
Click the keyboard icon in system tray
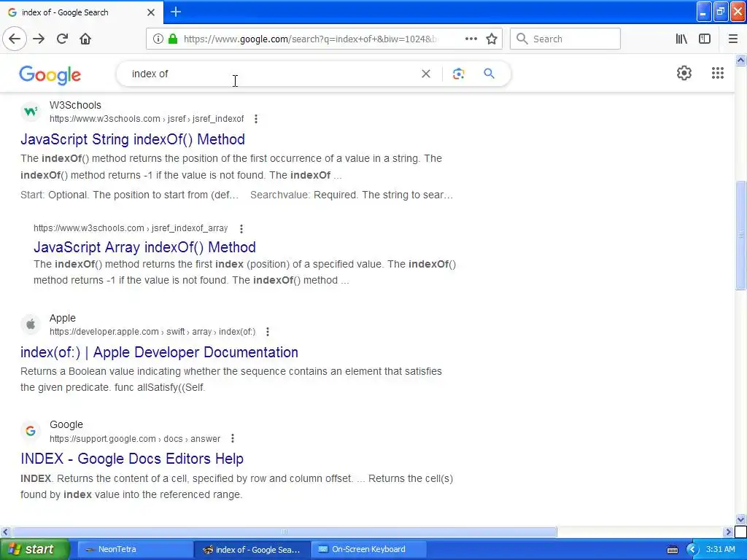pyautogui.click(x=672, y=550)
